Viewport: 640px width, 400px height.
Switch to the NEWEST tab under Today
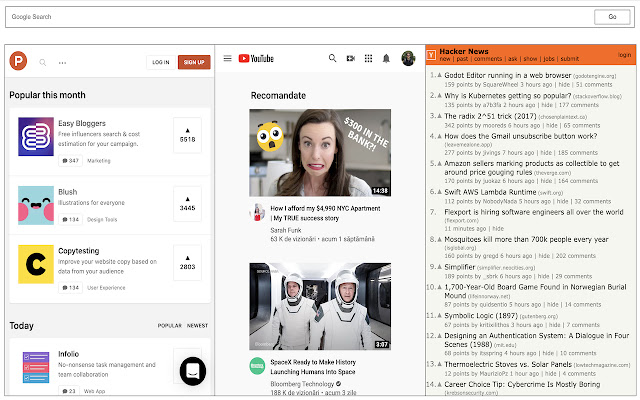(198, 326)
